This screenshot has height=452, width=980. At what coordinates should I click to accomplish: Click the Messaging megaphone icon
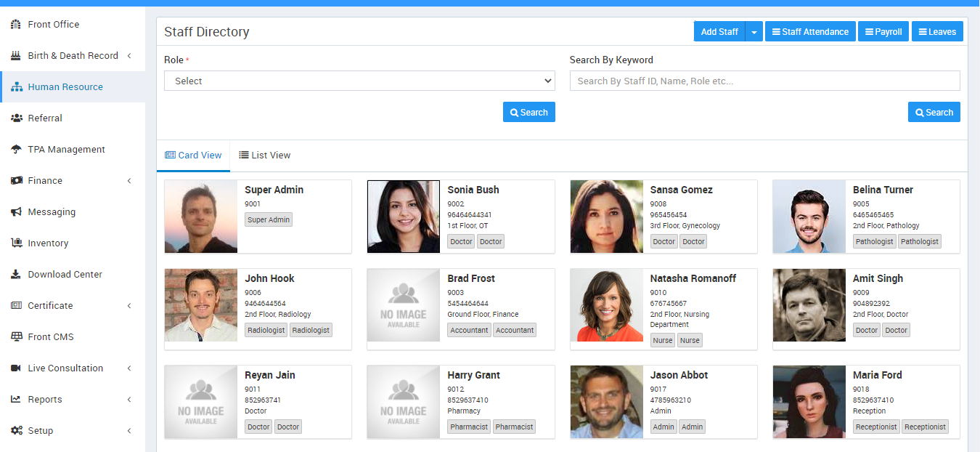16,212
